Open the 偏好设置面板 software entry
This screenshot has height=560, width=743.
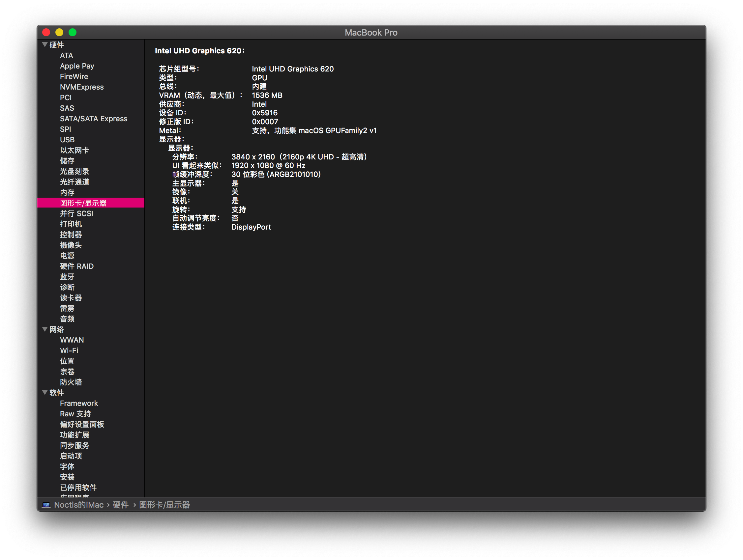tap(82, 424)
